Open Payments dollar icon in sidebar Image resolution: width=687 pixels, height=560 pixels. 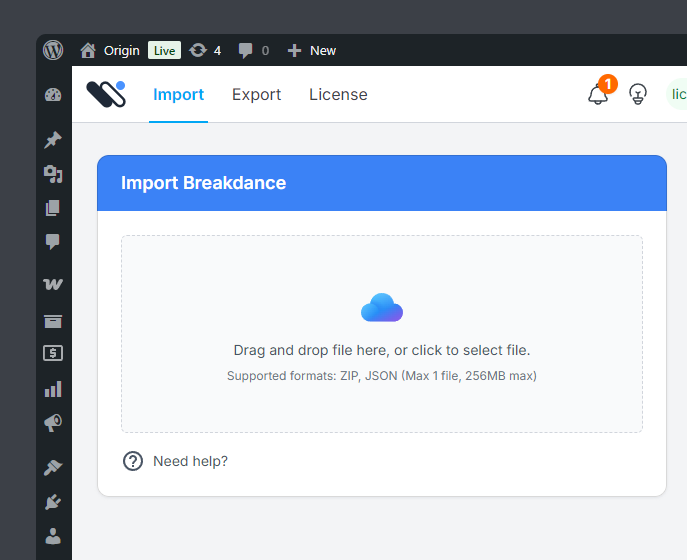click(x=53, y=353)
